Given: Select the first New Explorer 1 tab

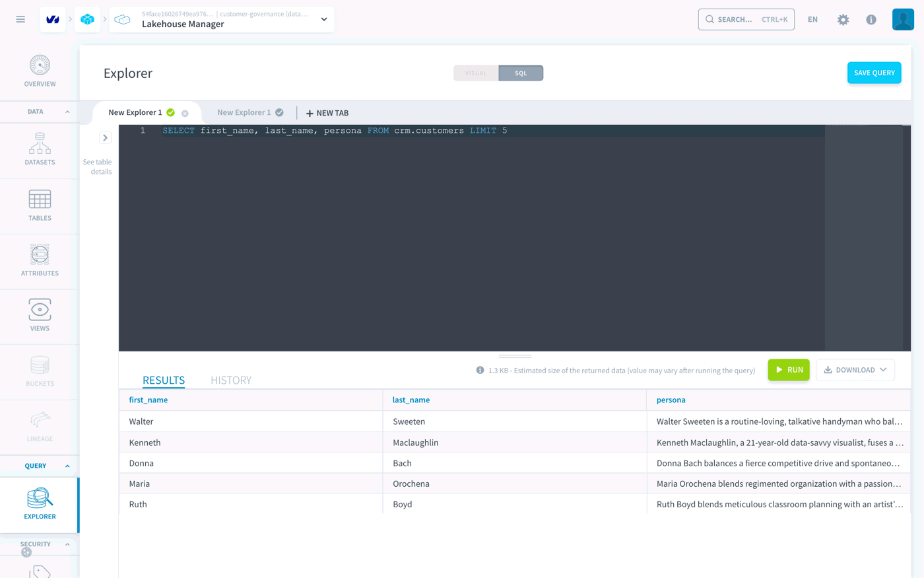Looking at the screenshot, I should (x=135, y=113).
